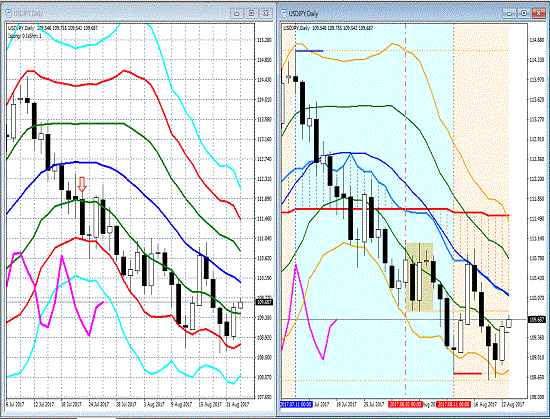Click the 109.687 price label on right chart
550x419 pixels.
point(537,319)
